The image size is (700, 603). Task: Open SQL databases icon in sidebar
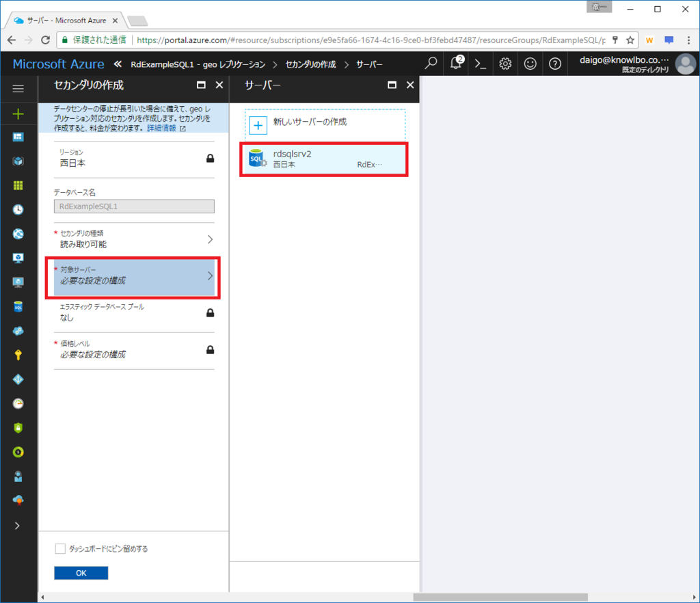[18, 307]
